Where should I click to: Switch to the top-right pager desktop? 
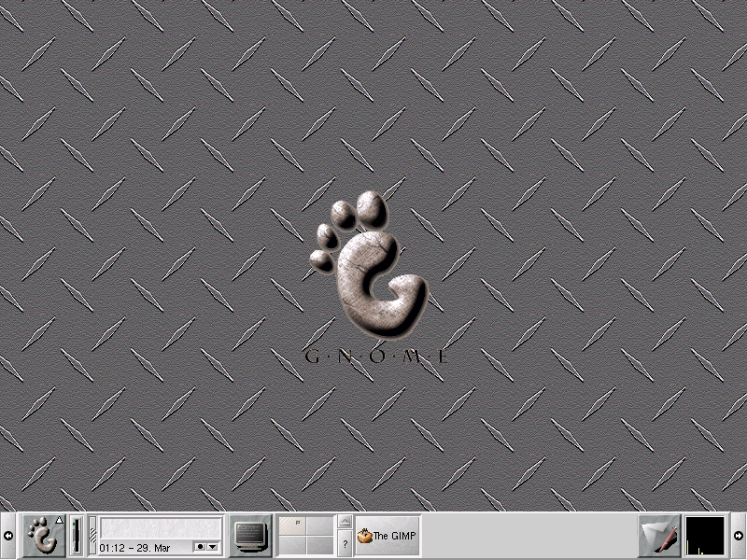tap(320, 525)
